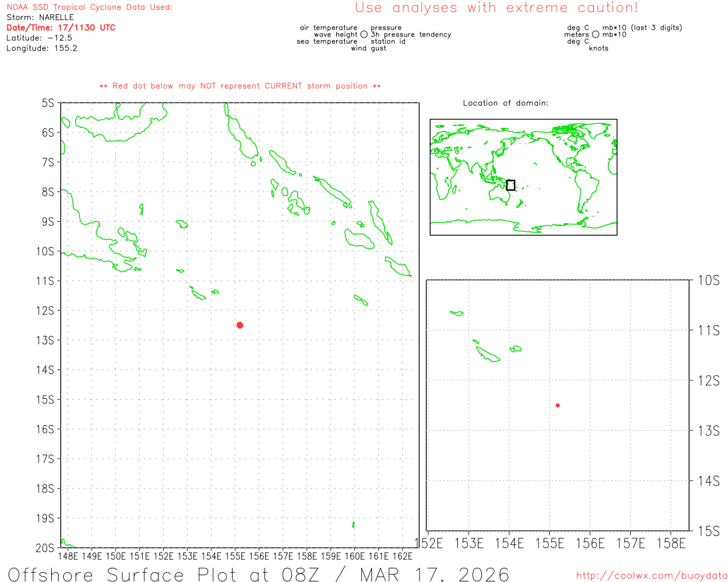Click the station model circle beside wave height
The image size is (728, 582).
(364, 35)
